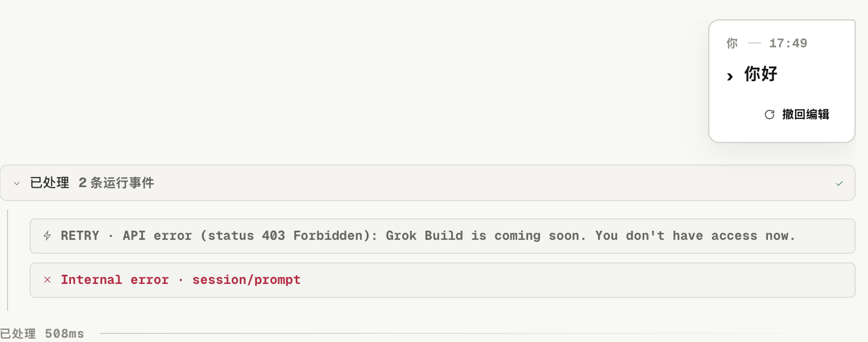The image size is (868, 342).
Task: Click the circular undo arrow icon
Action: 770,114
